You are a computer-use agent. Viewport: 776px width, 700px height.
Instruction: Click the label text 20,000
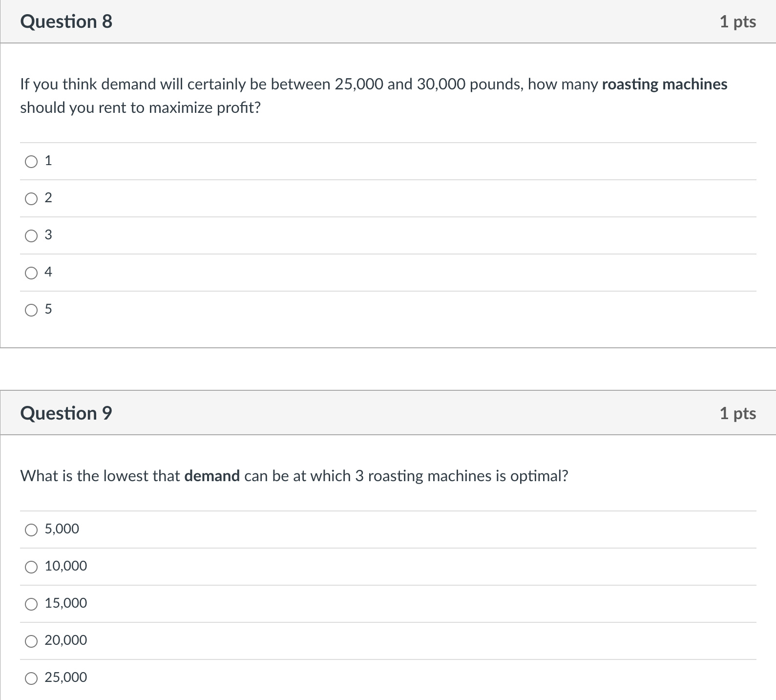[x=66, y=640]
